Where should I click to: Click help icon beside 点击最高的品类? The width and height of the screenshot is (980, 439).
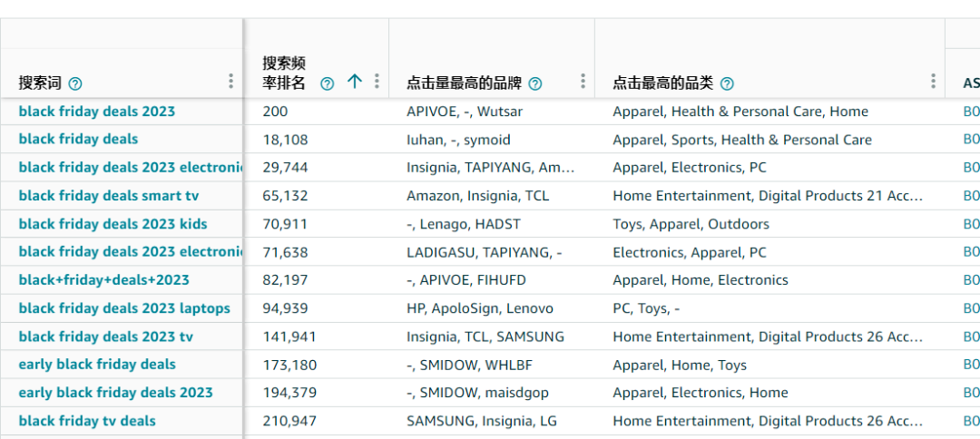[727, 83]
